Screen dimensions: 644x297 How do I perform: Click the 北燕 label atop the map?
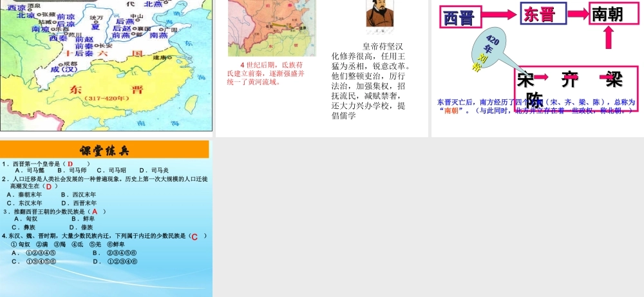tap(153, 4)
